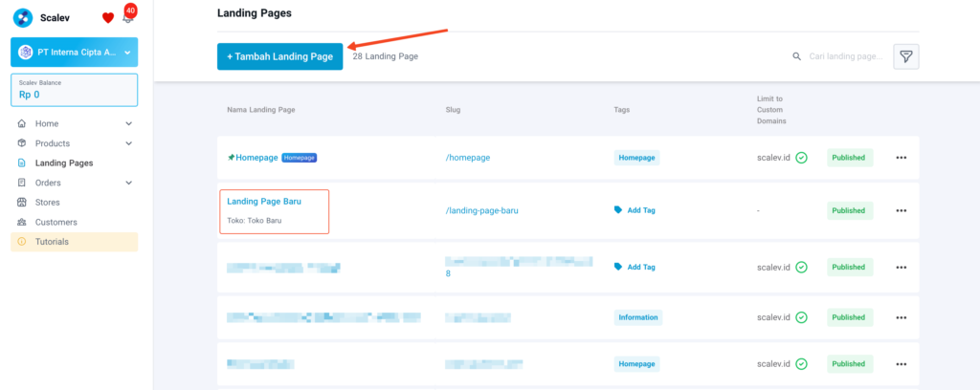This screenshot has width=980, height=390.
Task: Click Add Tag in third row
Action: (x=641, y=267)
